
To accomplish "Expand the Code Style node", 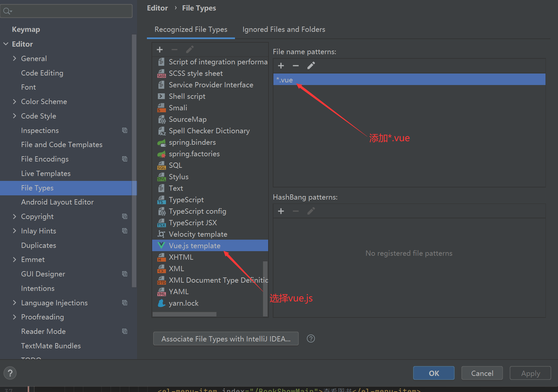I will (x=14, y=116).
